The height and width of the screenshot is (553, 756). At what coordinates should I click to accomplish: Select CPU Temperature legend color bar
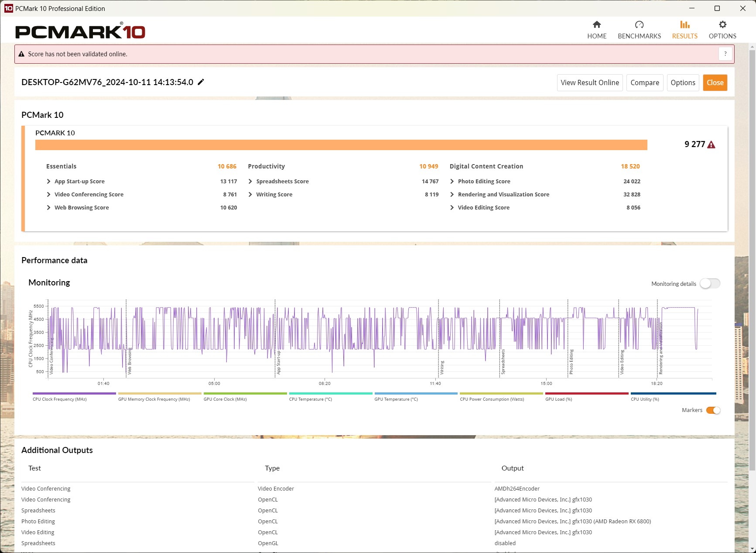coord(330,394)
